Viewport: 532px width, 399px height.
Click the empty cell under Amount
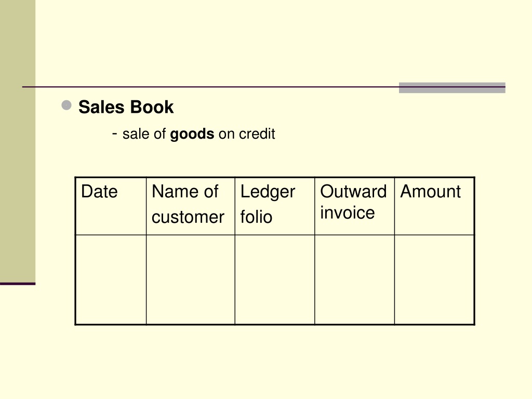434,280
